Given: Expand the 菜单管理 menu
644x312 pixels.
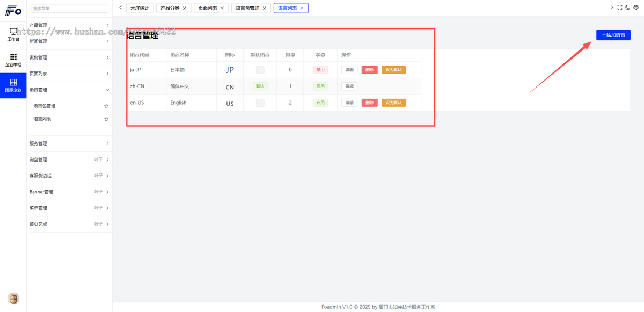Looking at the screenshot, I should coord(69,208).
